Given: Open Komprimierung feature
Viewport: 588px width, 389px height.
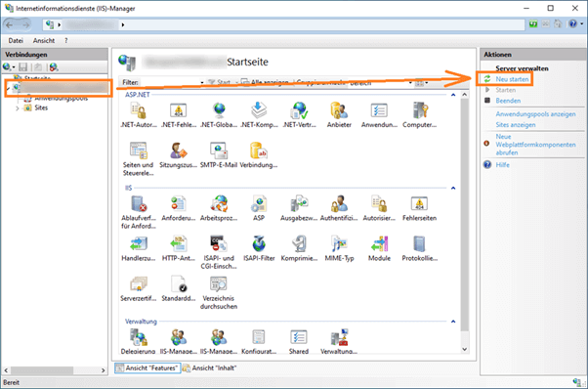Looking at the screenshot, I should click(x=299, y=248).
